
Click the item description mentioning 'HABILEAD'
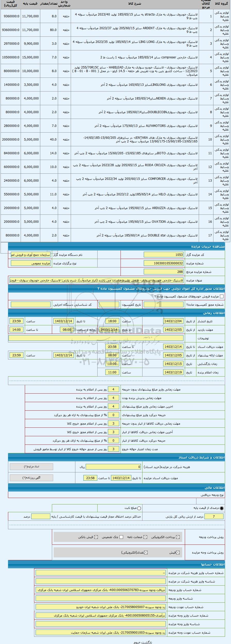click(135, 71)
